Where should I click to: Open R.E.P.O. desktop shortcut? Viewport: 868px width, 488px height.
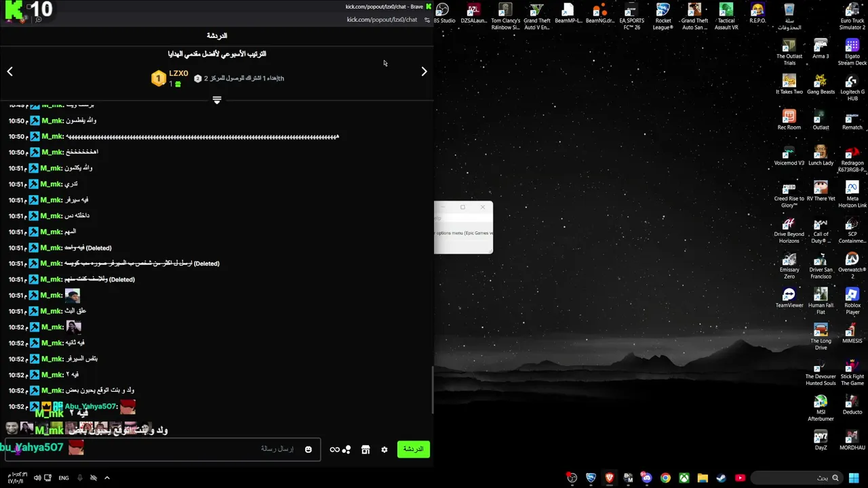click(757, 14)
